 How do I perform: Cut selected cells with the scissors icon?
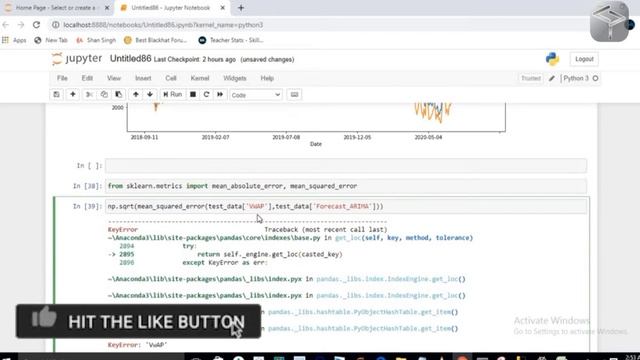pyautogui.click(x=89, y=95)
